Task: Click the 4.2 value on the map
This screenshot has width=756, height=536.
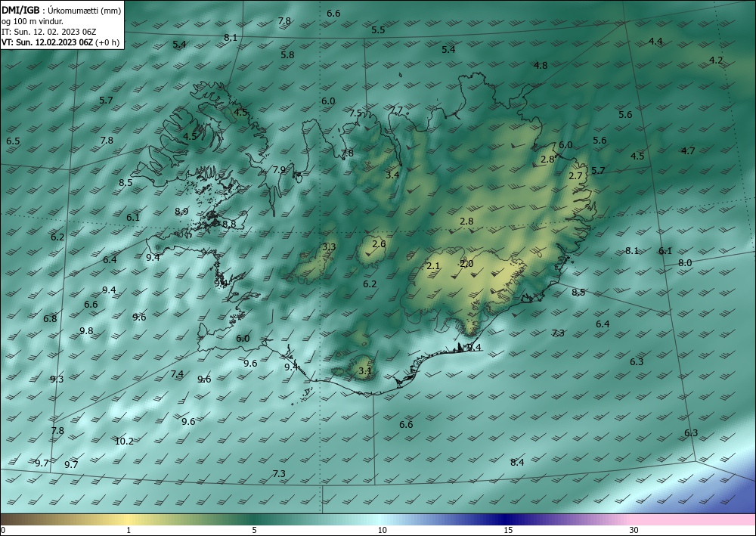Action: 717,60
